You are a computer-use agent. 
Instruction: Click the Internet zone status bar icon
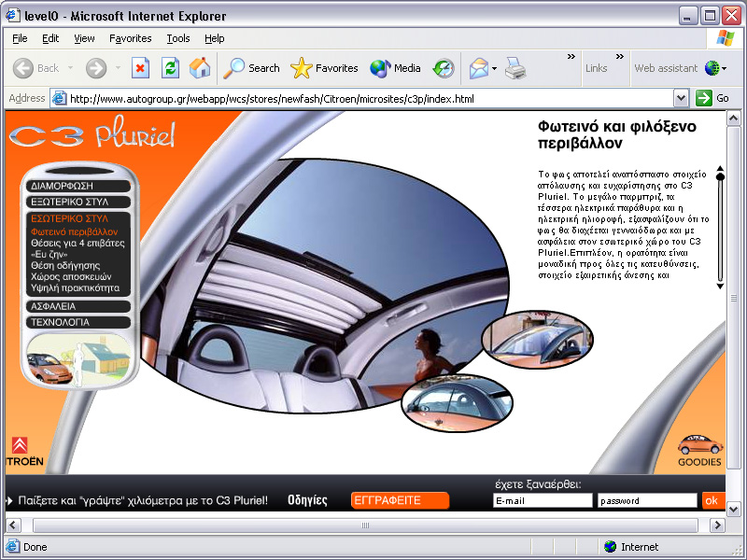pyautogui.click(x=610, y=547)
